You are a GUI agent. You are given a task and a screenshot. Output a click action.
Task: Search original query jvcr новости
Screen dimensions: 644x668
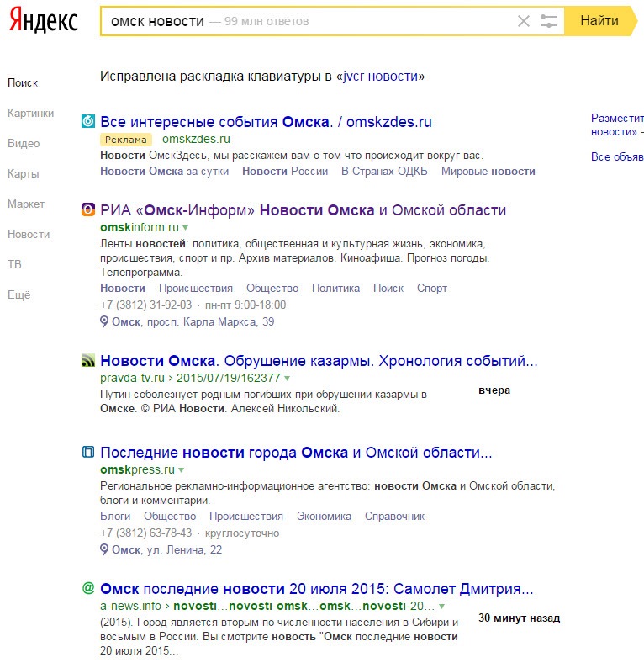[381, 77]
